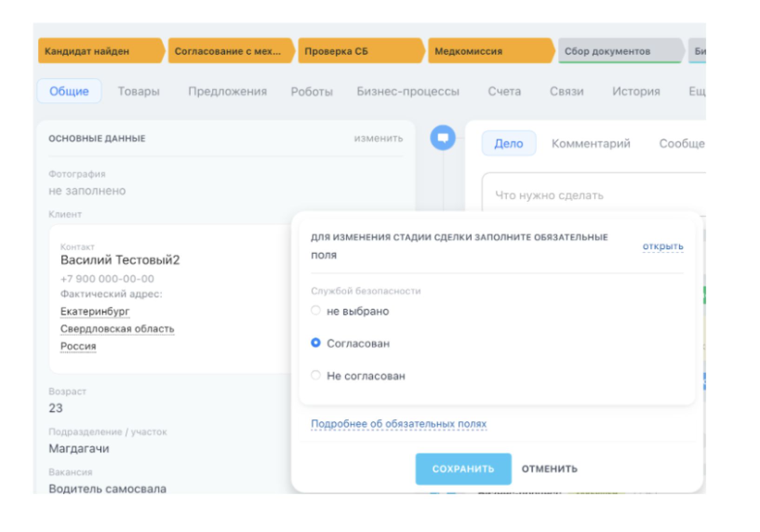Open the 'История' tab
This screenshot has width=760, height=532.
click(636, 91)
